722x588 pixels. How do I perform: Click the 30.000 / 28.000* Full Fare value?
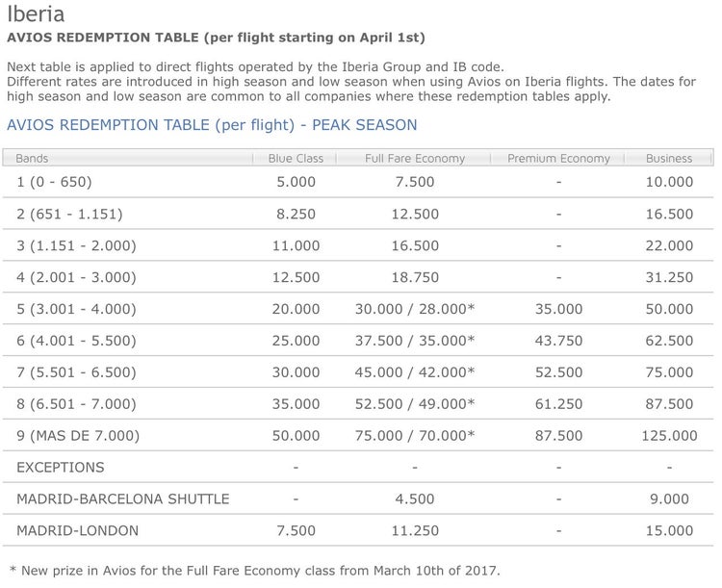(414, 309)
